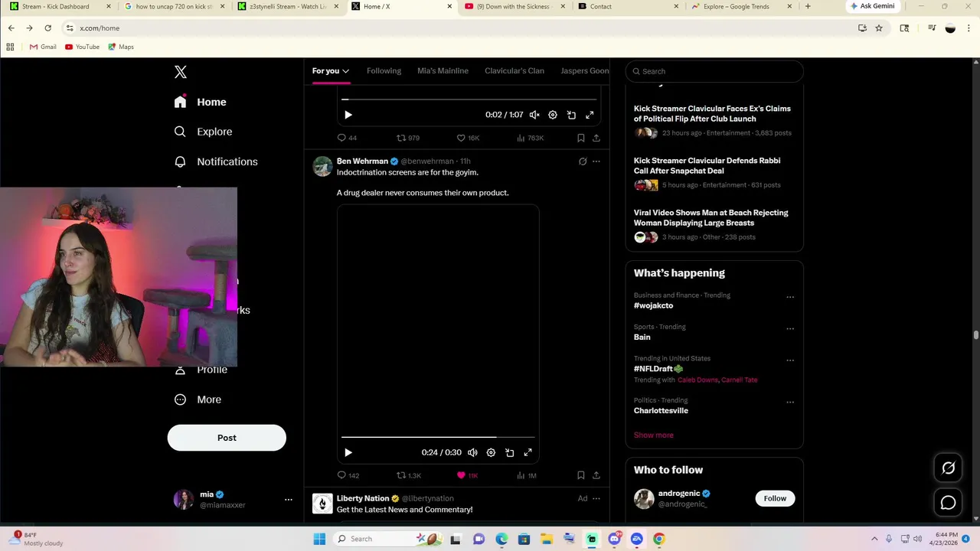The width and height of the screenshot is (980, 551).
Task: Open options for Bain trend
Action: [x=790, y=328]
